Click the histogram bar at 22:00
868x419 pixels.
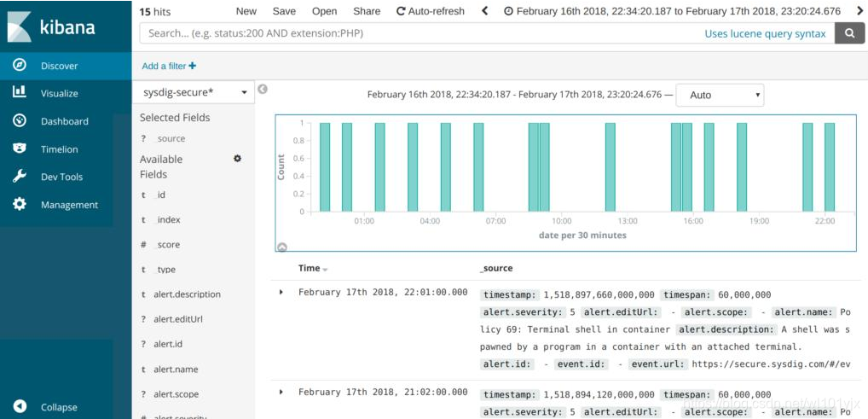point(830,166)
